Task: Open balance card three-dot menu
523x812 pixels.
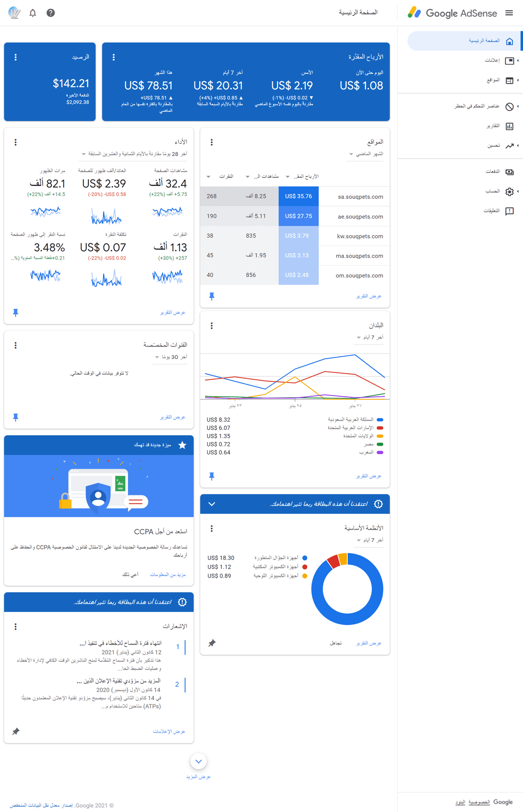Action: pyautogui.click(x=16, y=57)
